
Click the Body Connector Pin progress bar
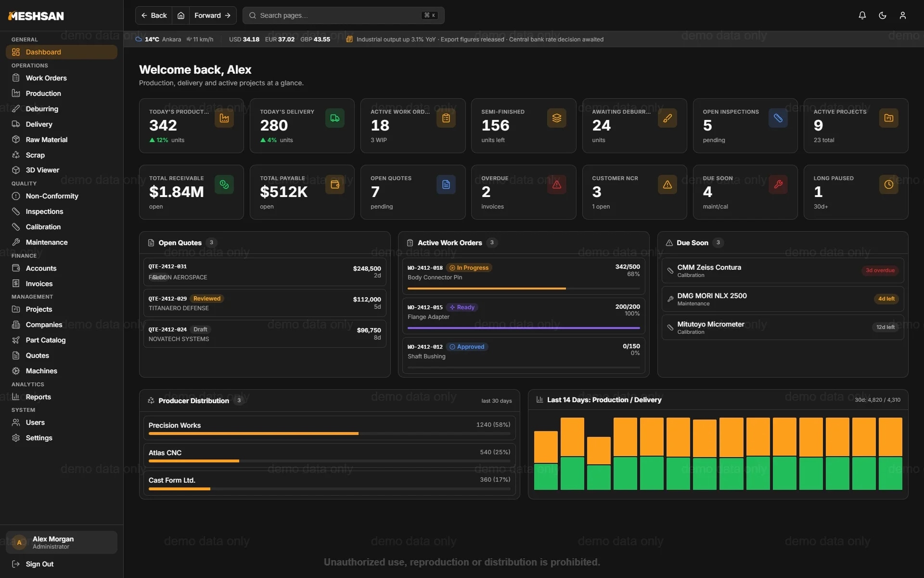coord(524,289)
